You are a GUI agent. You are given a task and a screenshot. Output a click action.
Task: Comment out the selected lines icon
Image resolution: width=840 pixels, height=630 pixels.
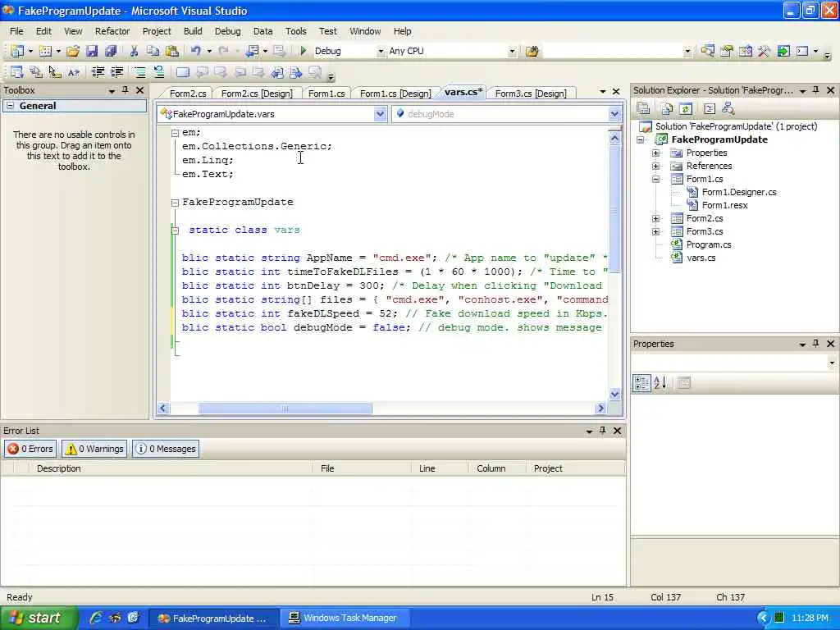click(139, 72)
